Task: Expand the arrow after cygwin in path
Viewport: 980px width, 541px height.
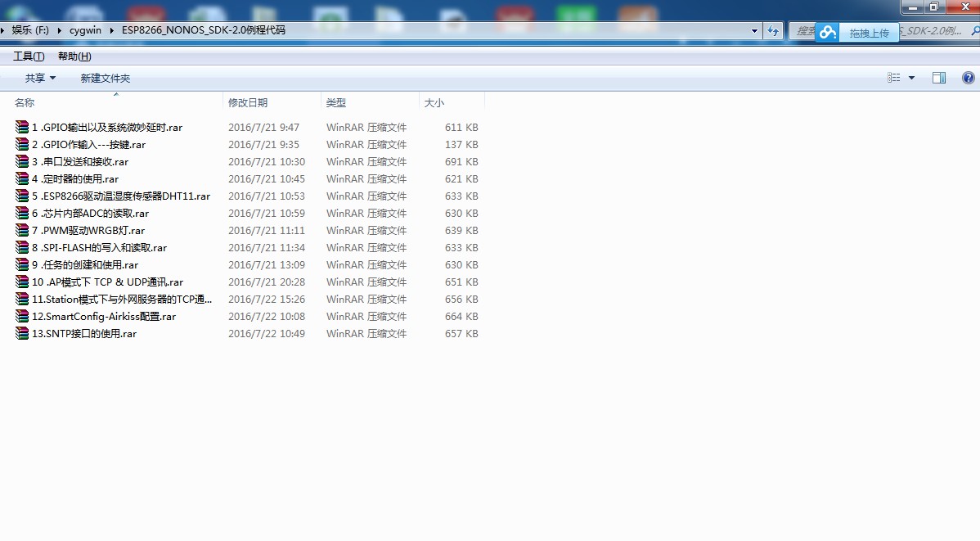Action: click(111, 30)
